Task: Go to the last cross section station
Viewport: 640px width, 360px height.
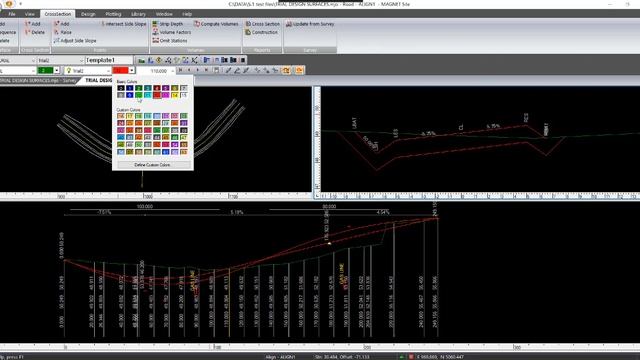Action: 207,71
